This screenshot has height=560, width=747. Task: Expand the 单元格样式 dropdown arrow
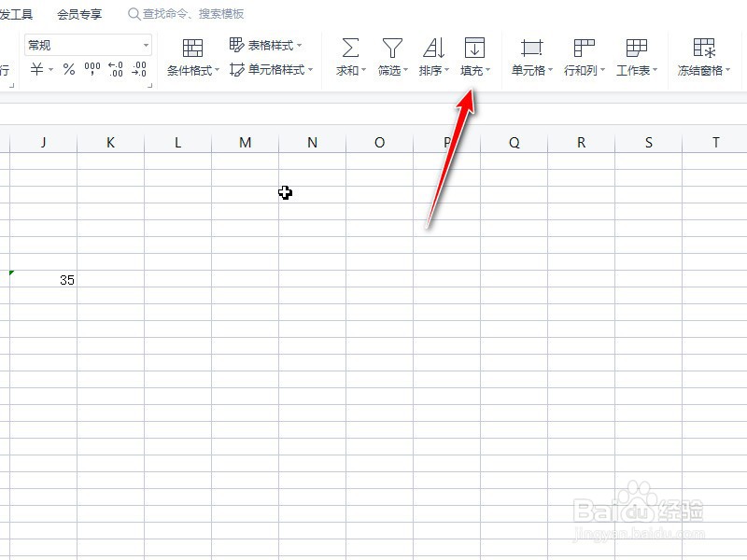pos(310,69)
